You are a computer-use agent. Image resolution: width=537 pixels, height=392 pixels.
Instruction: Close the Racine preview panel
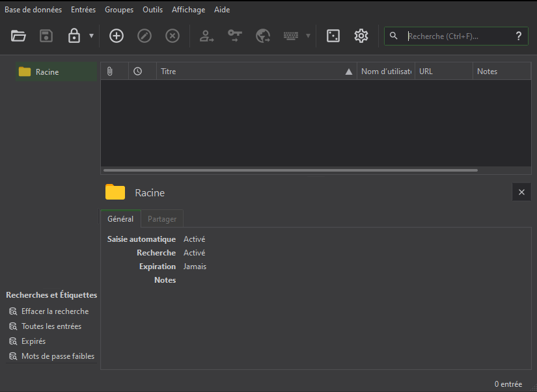tap(521, 192)
